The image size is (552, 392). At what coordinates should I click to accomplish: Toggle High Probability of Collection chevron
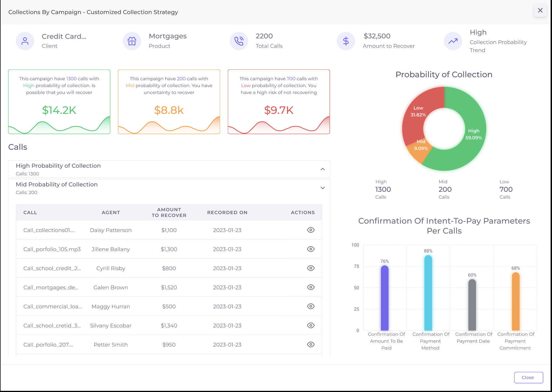[x=322, y=169]
